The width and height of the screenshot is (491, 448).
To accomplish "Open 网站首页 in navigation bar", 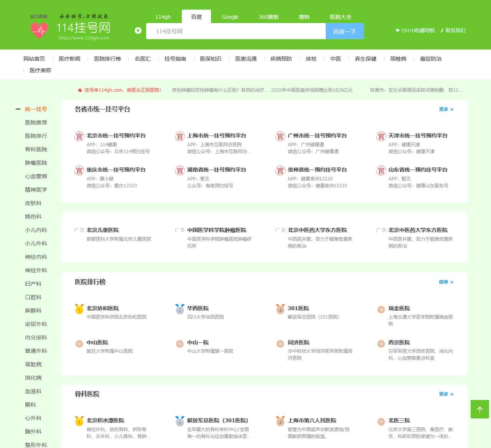I will coord(34,59).
